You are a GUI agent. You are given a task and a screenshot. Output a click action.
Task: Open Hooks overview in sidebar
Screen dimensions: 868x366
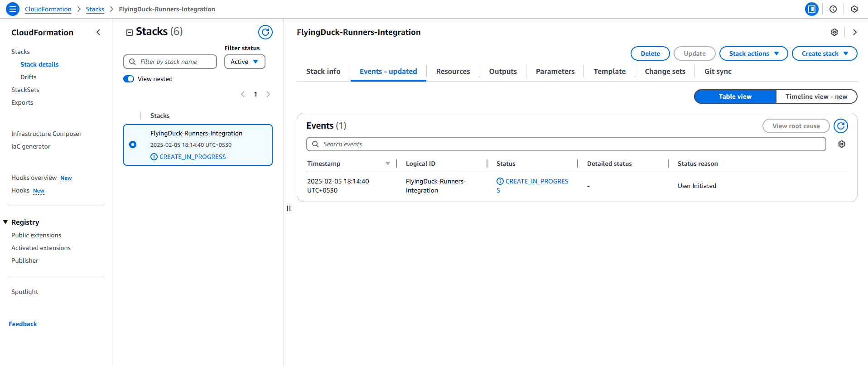point(34,178)
